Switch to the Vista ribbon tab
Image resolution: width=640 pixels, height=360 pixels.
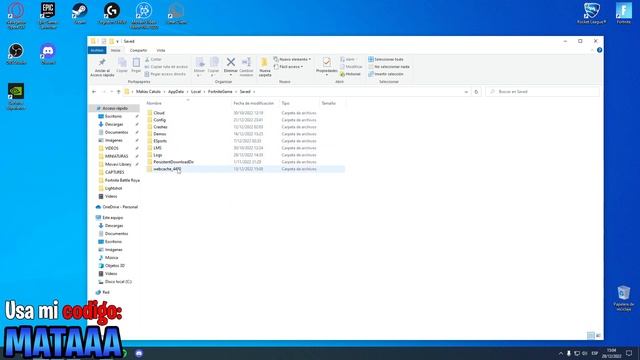[x=161, y=50]
